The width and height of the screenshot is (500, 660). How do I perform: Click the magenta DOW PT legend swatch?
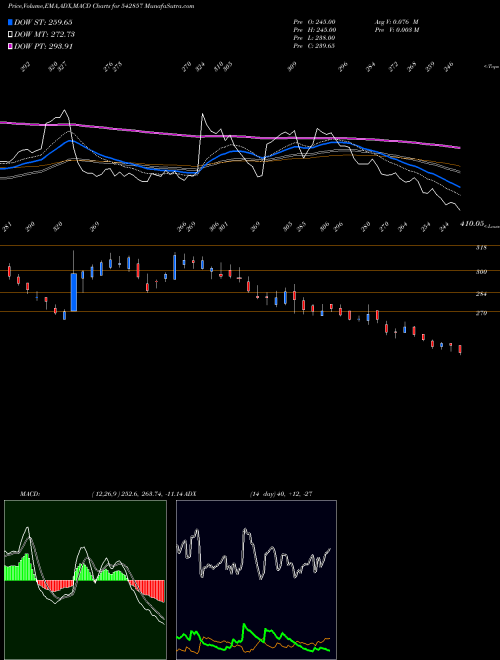(10, 46)
